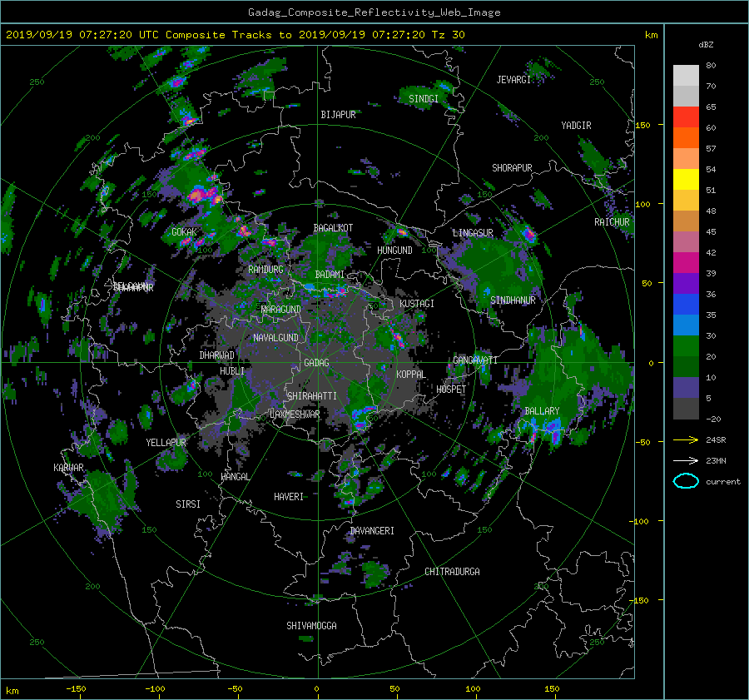Click the KUSTAGI location label

pos(417,304)
